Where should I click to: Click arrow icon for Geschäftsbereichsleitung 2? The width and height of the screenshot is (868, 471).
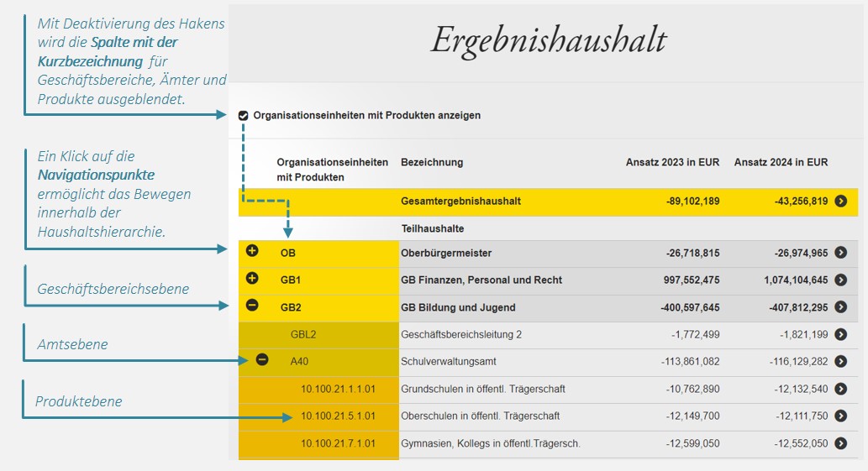point(840,334)
